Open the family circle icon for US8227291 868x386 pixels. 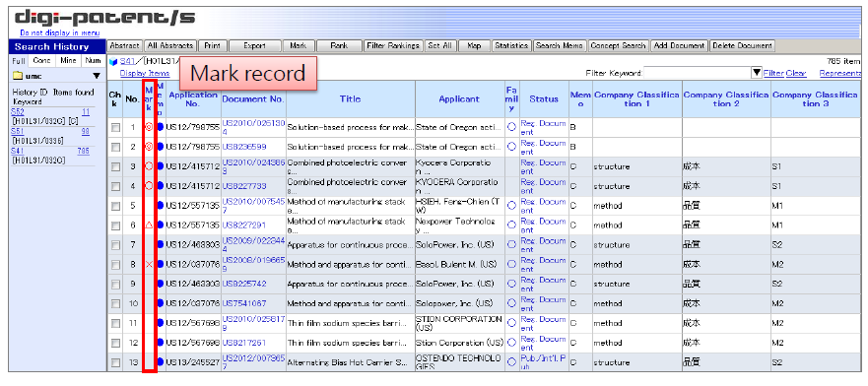click(511, 225)
